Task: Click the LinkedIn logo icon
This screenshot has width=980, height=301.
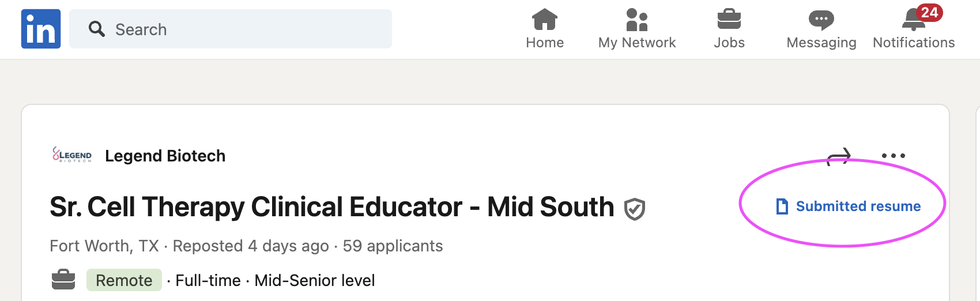Action: [41, 29]
